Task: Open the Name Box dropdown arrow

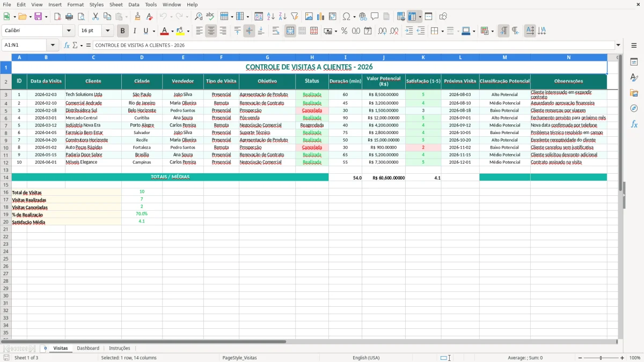Action: [x=53, y=45]
